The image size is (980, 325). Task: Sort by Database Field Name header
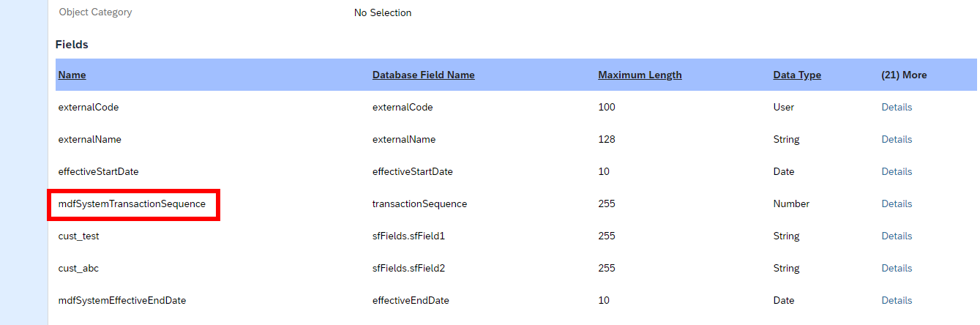click(x=423, y=75)
